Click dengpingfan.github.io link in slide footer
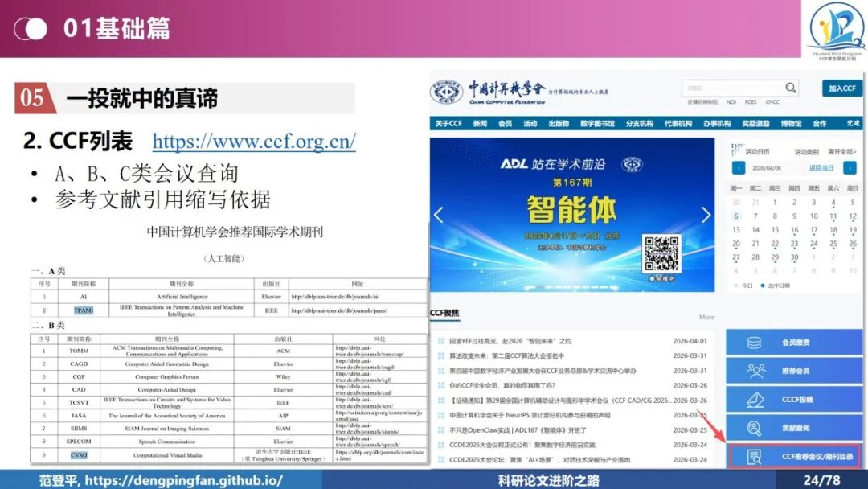Screen dimensions: 868x489 click(183, 480)
